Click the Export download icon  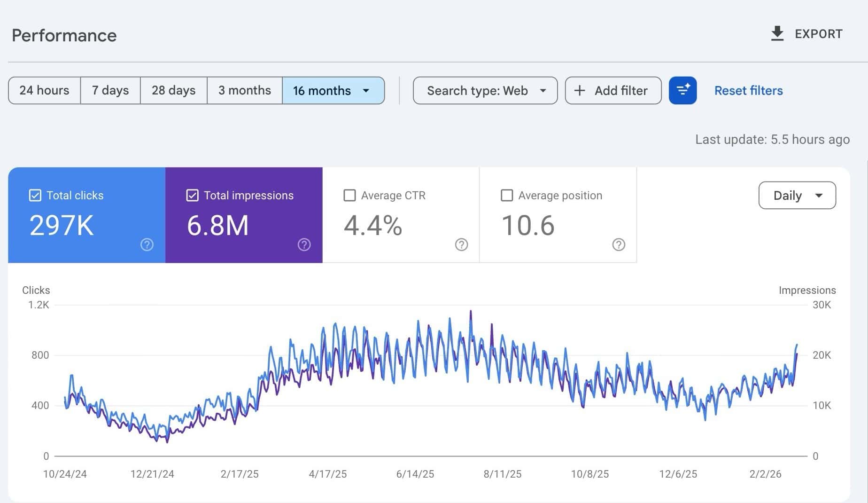(x=777, y=33)
